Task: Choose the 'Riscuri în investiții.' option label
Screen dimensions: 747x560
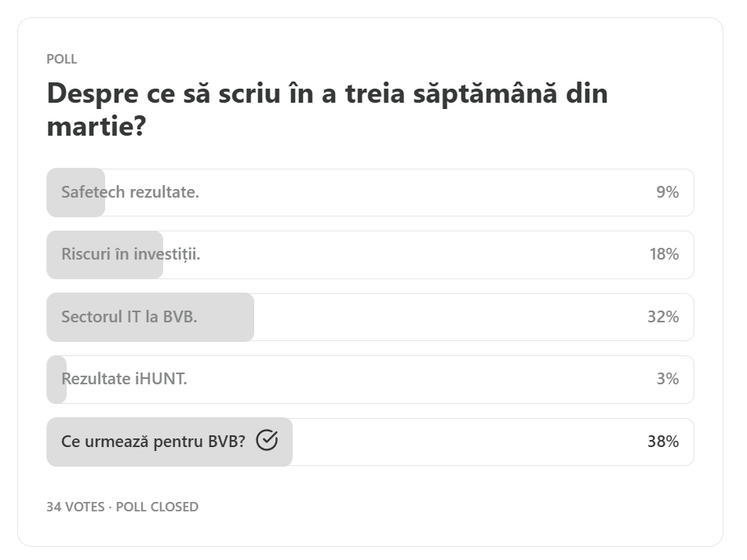Action: [131, 254]
